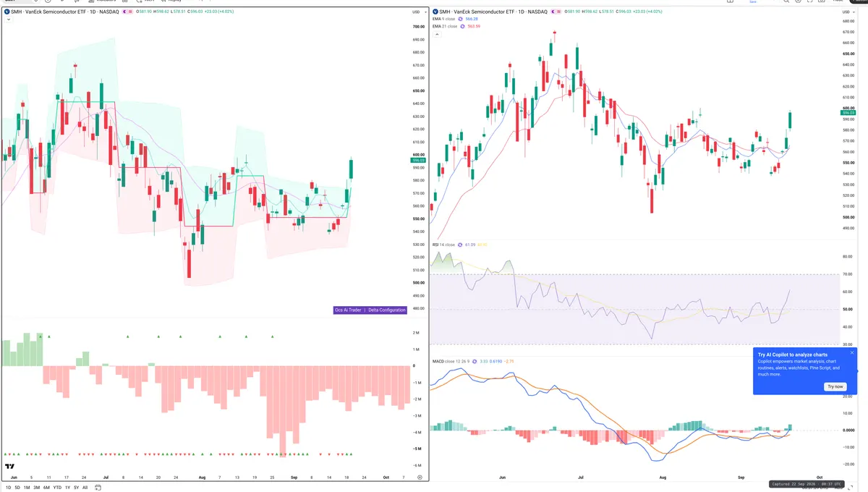Select the 1D time range
Viewport: 868px width, 492px height.
point(8,487)
